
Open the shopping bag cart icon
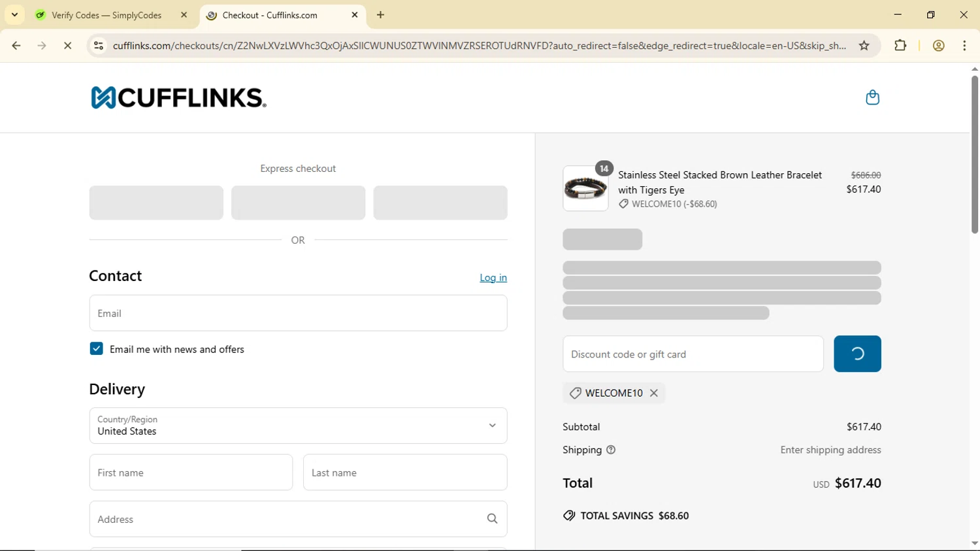tap(872, 98)
